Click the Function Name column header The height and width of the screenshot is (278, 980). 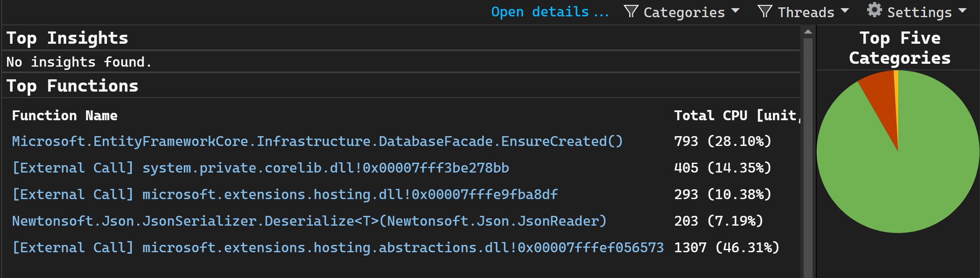[64, 115]
